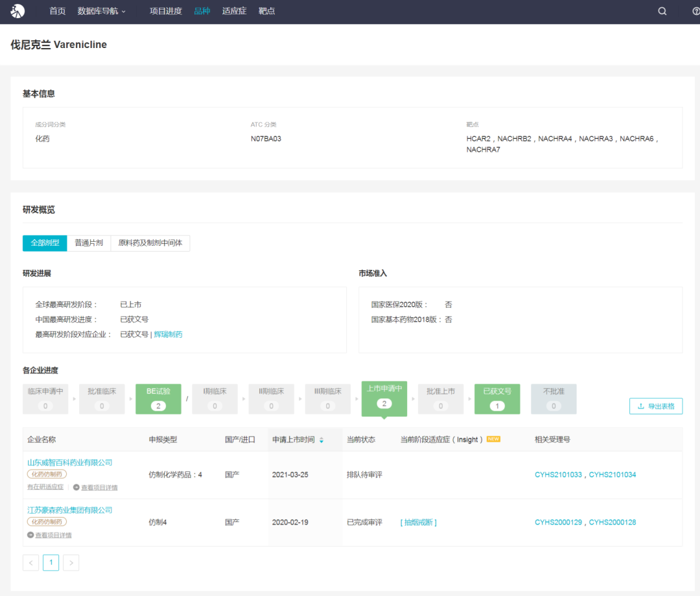Screen dimensions: 700x596
Task: Switch to the 原料药及制剂中间体 tab
Action: pyautogui.click(x=150, y=243)
